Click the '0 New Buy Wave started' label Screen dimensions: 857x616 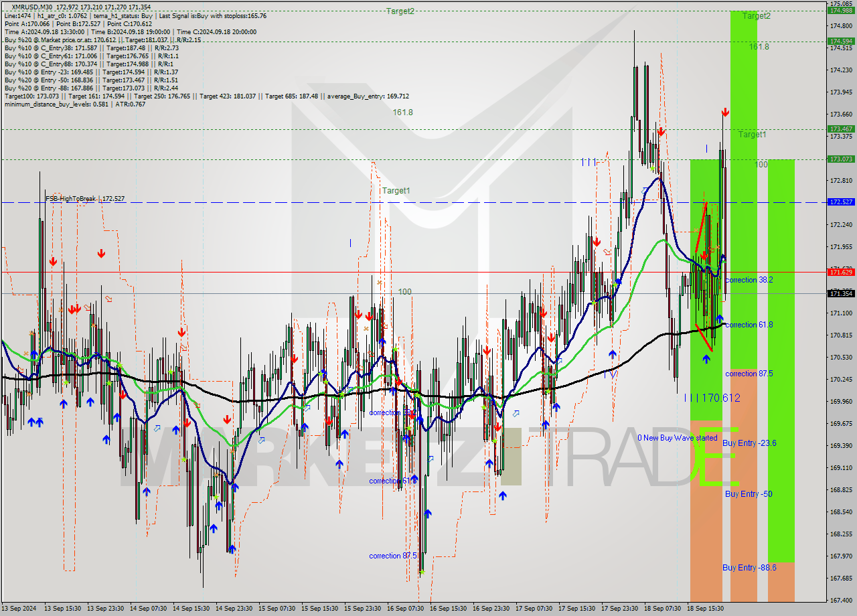[677, 438]
